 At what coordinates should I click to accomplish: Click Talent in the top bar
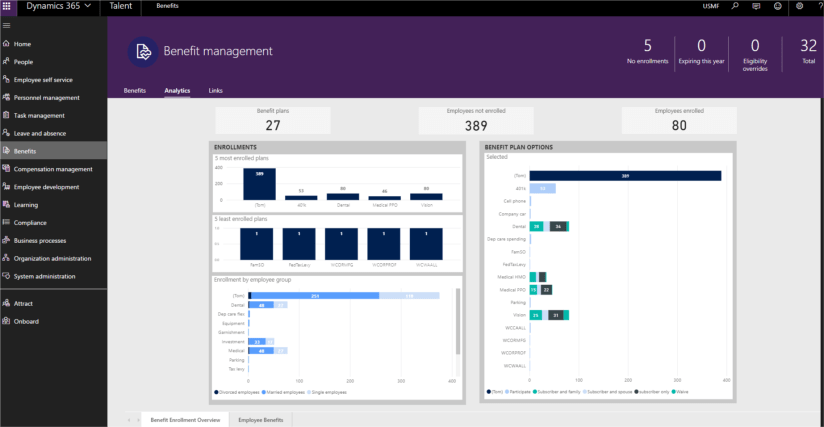point(121,6)
